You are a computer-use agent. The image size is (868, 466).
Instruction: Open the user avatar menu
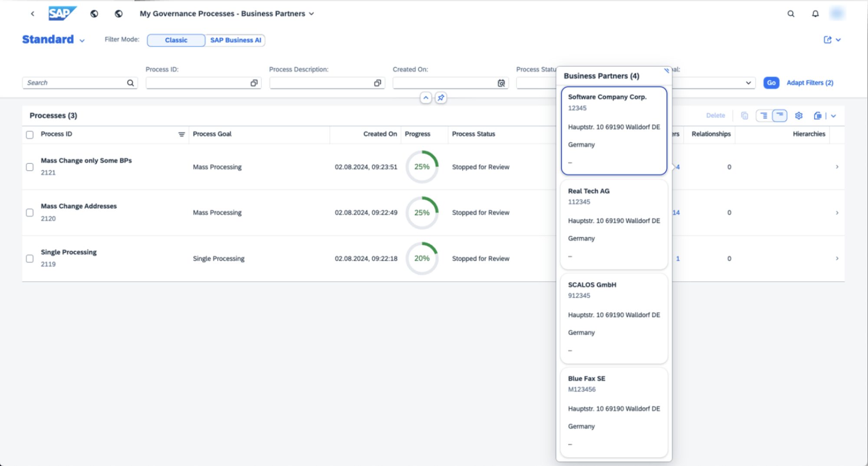click(x=837, y=13)
